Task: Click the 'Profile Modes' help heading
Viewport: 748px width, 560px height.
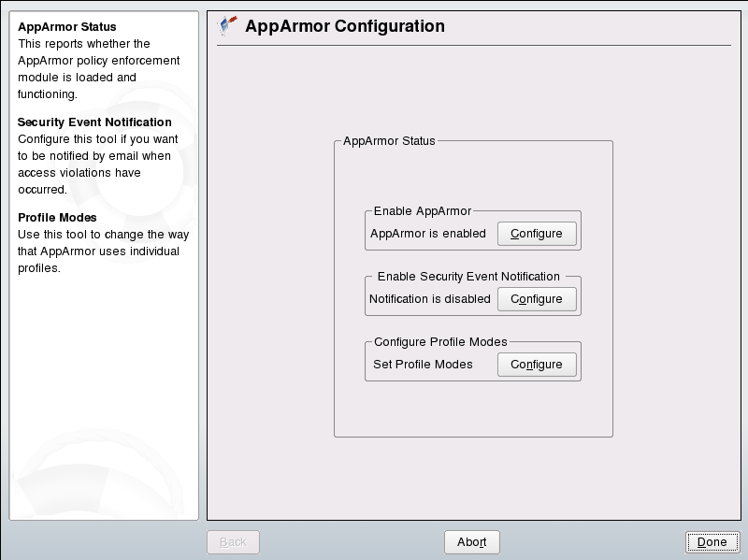Action: point(57,218)
